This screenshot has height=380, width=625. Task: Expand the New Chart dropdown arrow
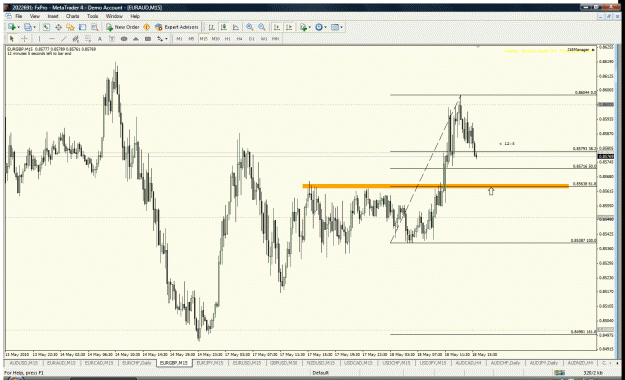[18, 27]
